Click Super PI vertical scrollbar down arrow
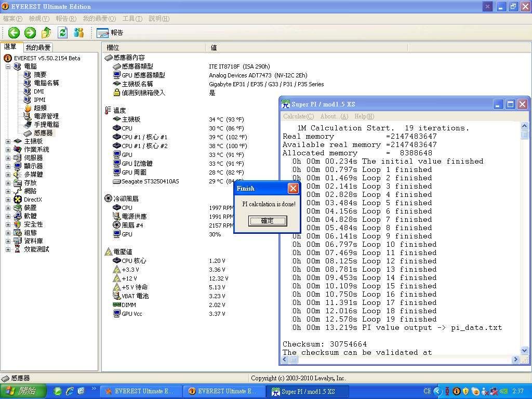Screen dimensions: 532x399 524,351
